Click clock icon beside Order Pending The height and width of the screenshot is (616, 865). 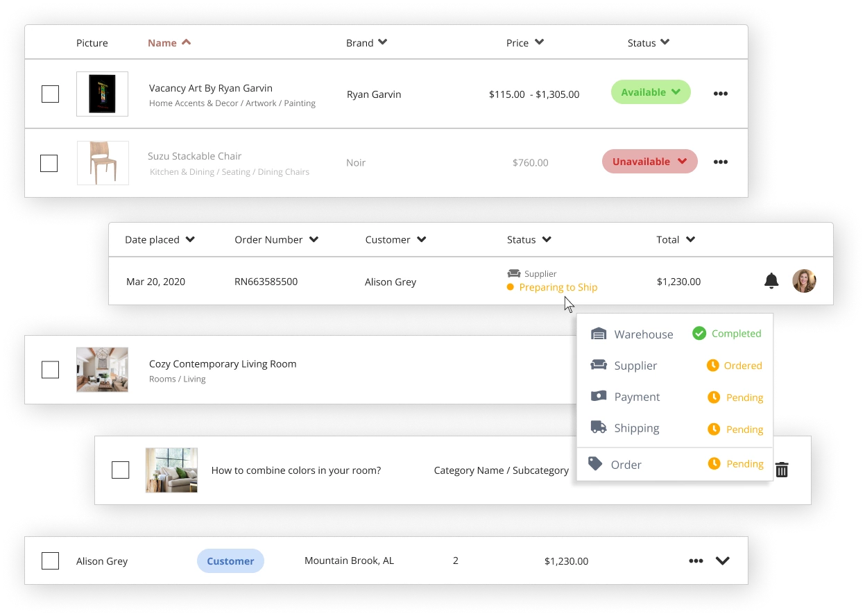tap(714, 463)
